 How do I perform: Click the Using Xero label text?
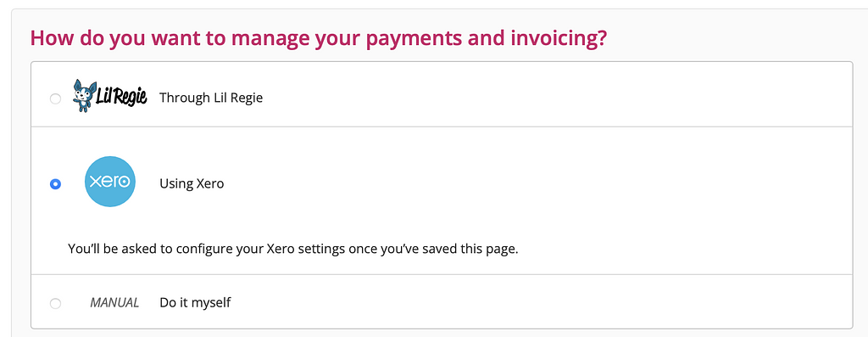coord(192,183)
